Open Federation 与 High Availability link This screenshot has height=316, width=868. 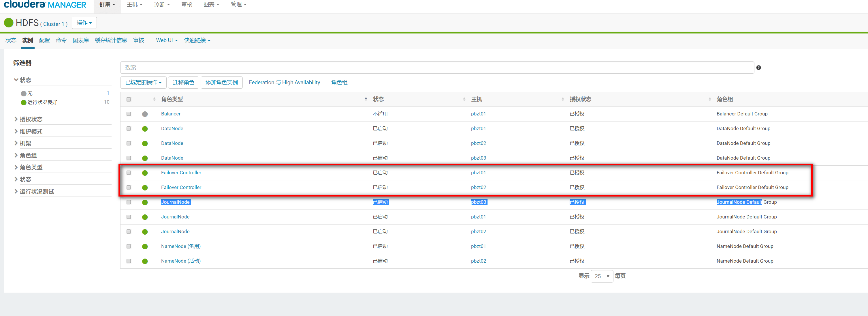tap(285, 83)
